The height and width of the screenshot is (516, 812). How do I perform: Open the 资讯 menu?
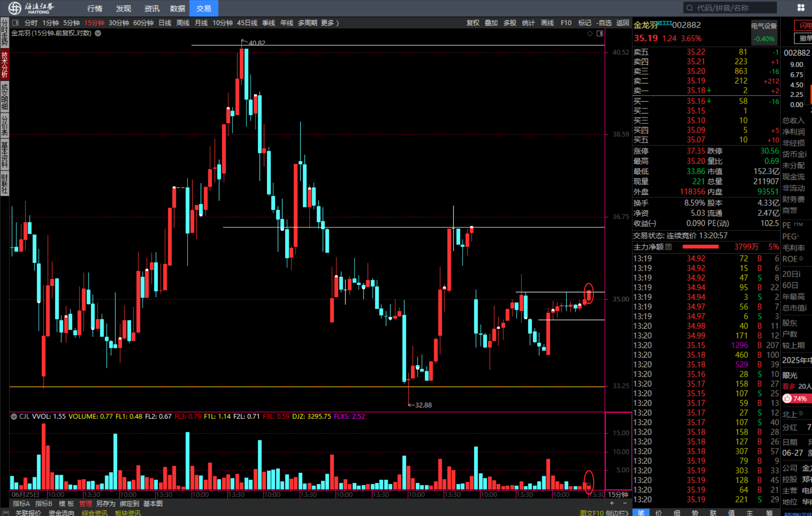click(x=152, y=8)
